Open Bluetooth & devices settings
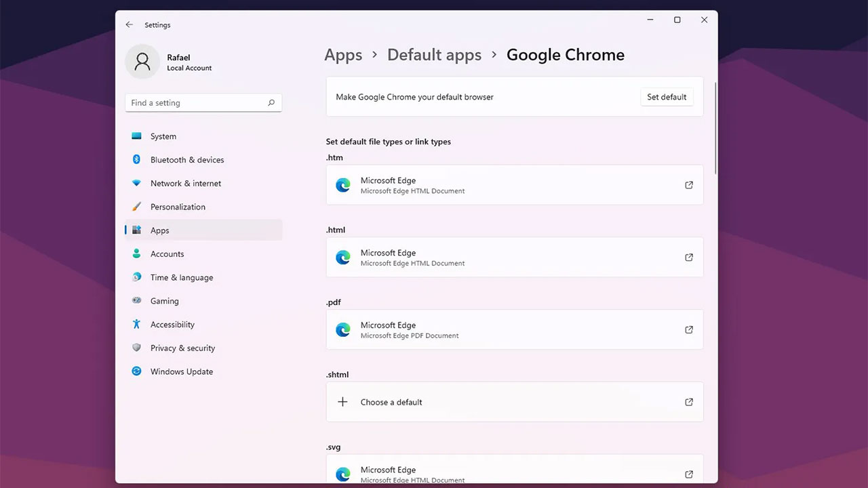 tap(203, 160)
